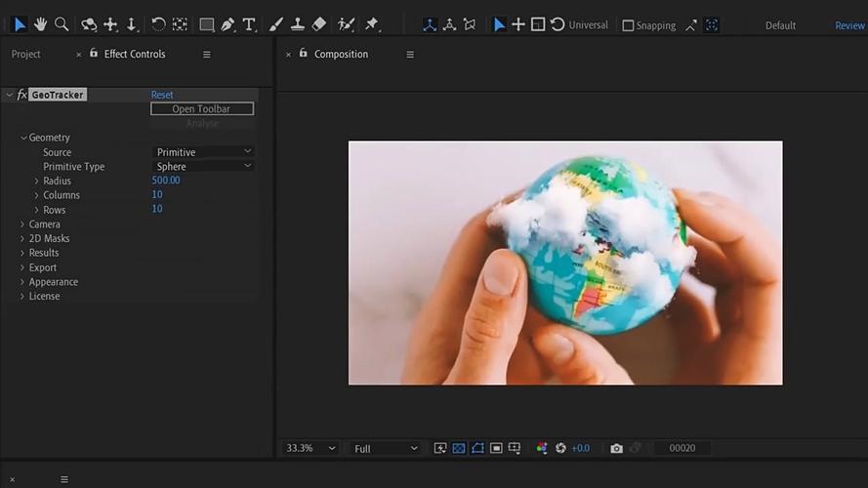Open the Effect Controls panel menu
The image size is (868, 488).
[206, 55]
